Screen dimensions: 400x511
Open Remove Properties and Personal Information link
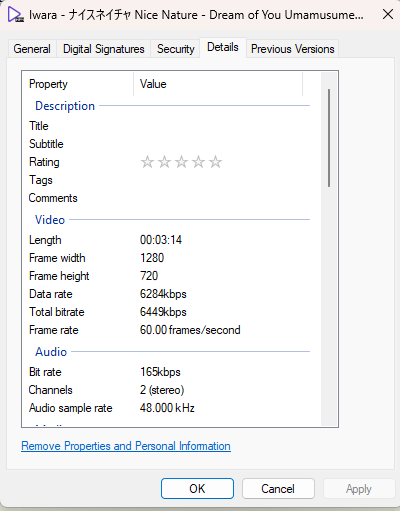[x=126, y=446]
